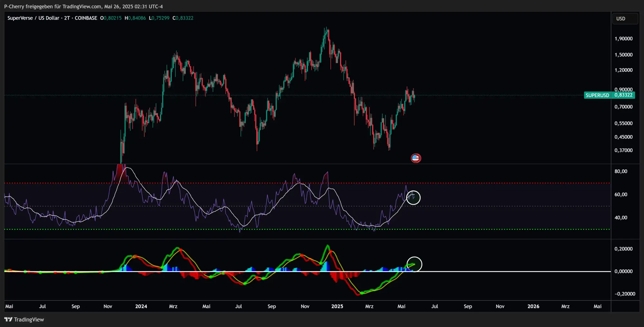Click the low value L0,75299
644x327 pixels.
(x=159, y=18)
